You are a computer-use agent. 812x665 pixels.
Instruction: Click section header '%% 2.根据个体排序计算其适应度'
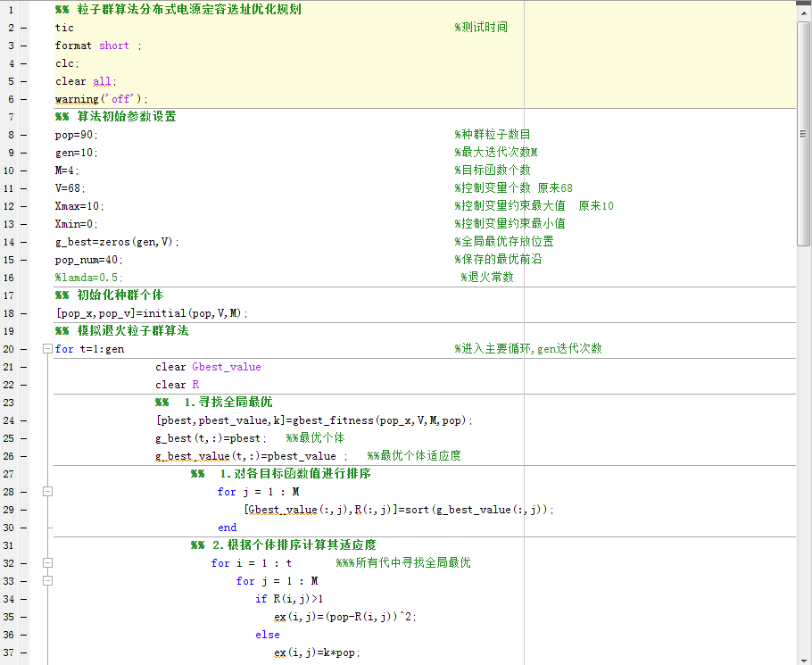point(283,544)
